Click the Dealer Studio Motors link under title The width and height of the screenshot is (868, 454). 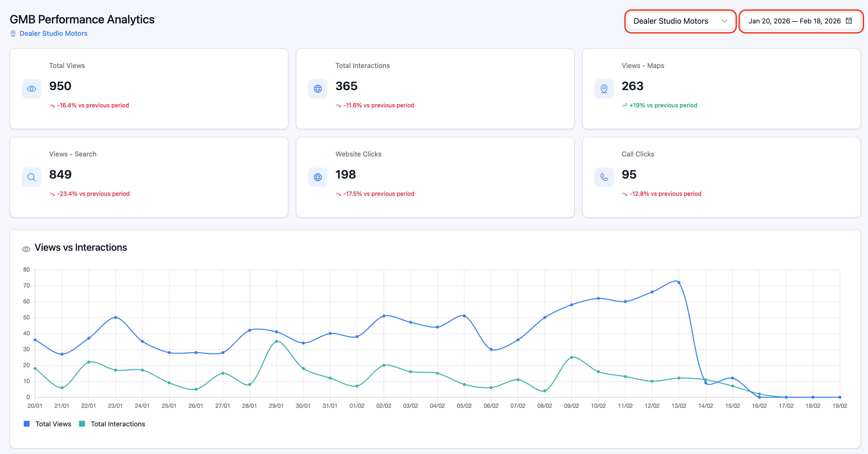click(53, 33)
